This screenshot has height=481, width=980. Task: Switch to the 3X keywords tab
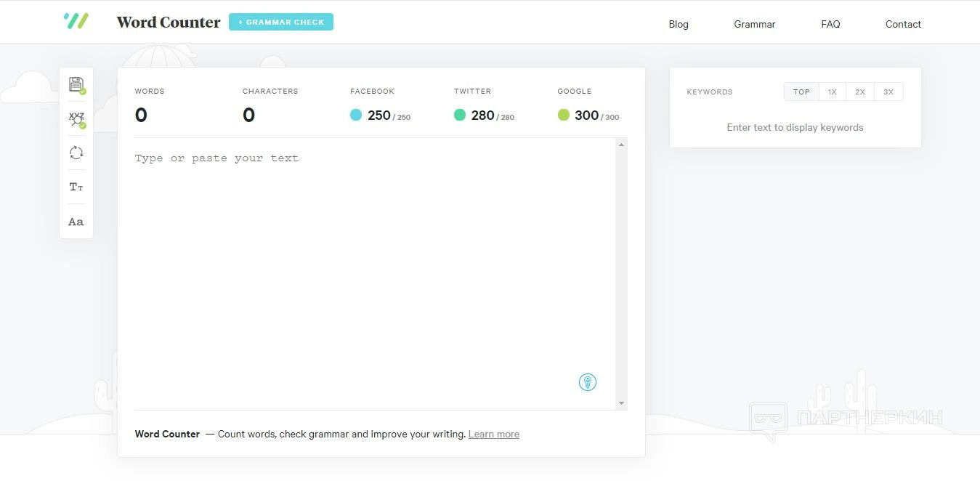tap(888, 92)
